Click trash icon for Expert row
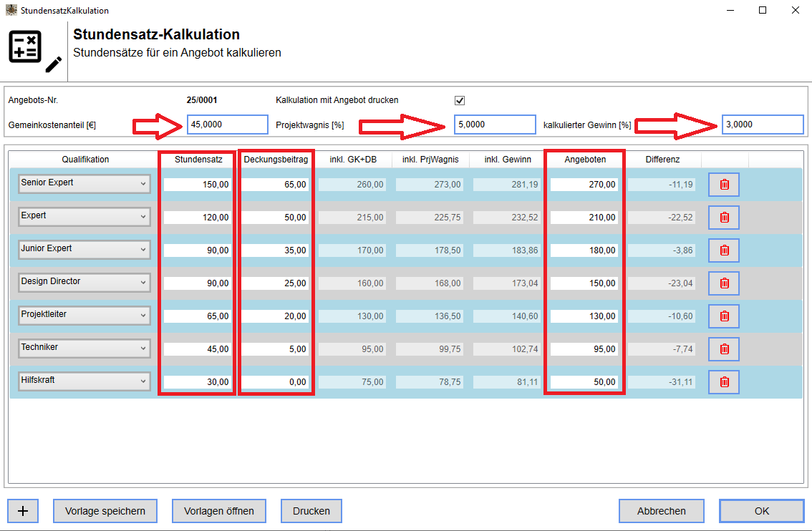This screenshot has width=812, height=531. [x=724, y=218]
